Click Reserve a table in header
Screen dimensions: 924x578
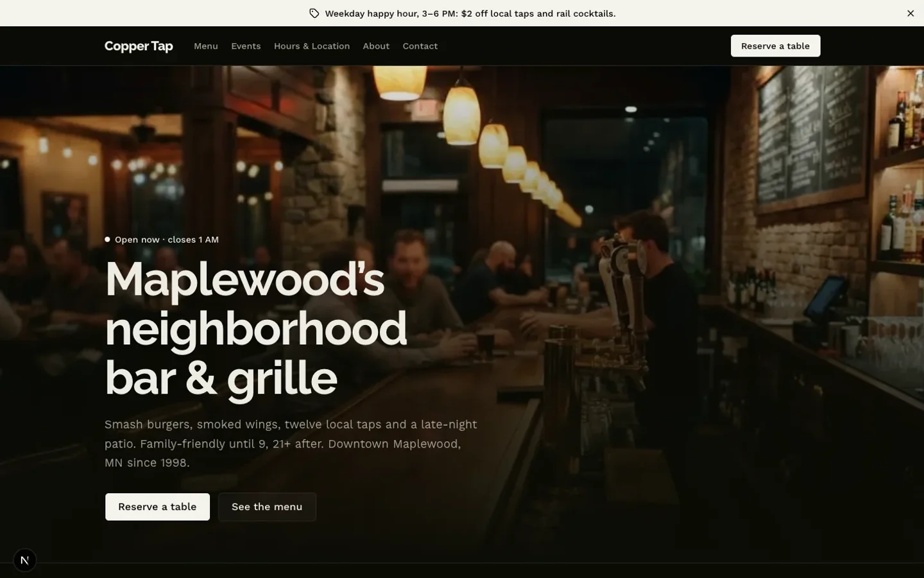pos(775,46)
